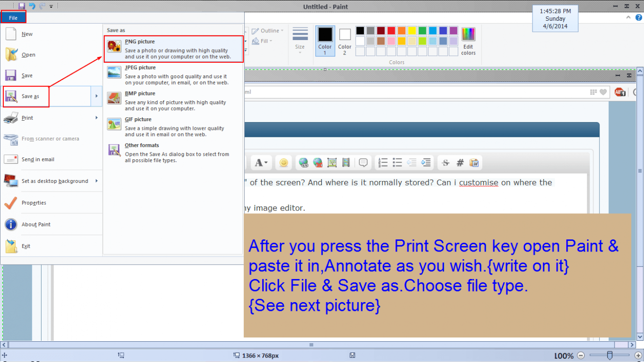Open the File menu tab
This screenshot has width=644, height=362.
coord(13,17)
